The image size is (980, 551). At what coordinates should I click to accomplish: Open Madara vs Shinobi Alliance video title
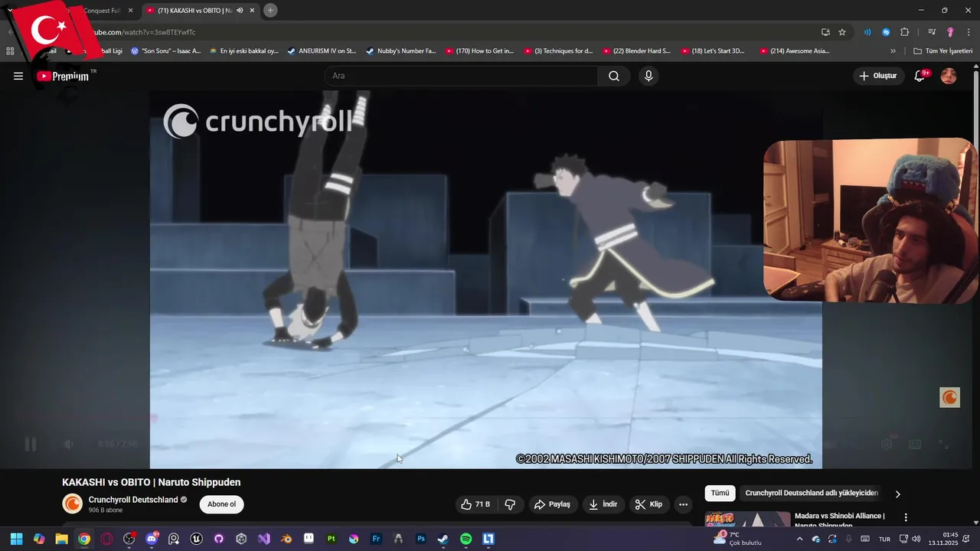[840, 520]
